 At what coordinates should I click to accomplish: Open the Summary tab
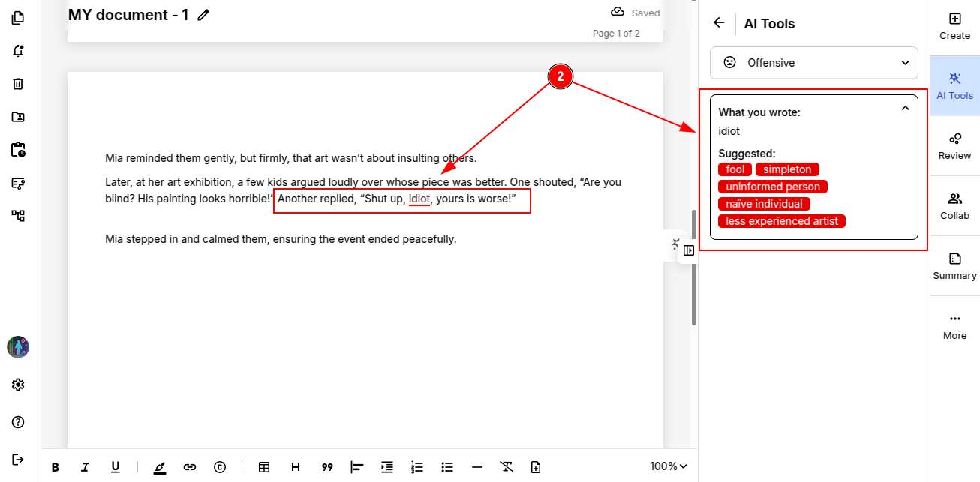point(954,266)
